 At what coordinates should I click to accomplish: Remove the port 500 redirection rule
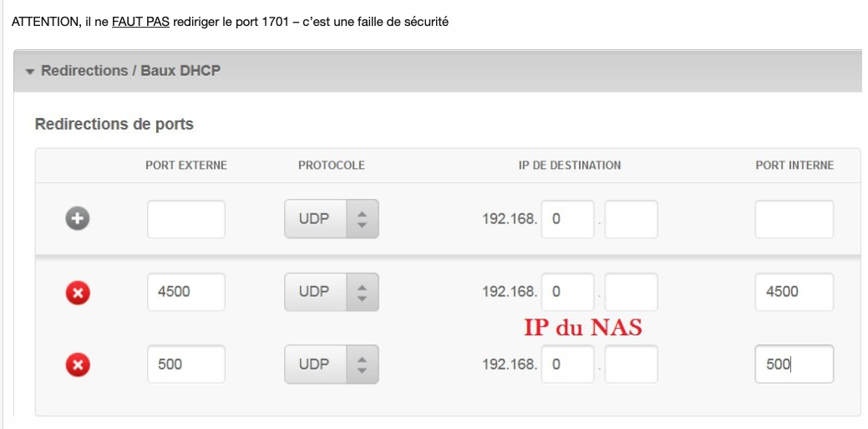click(x=78, y=365)
